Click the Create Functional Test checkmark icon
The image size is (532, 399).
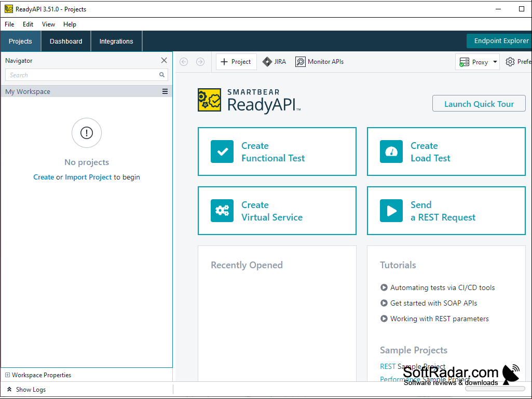coord(222,152)
